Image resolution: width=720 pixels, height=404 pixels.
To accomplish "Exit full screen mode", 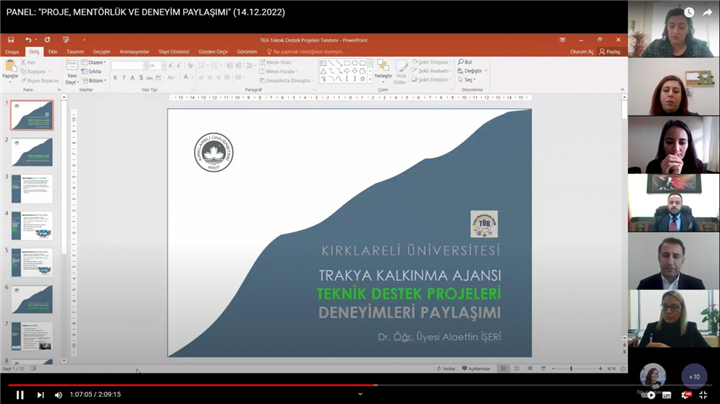I will pos(703,395).
